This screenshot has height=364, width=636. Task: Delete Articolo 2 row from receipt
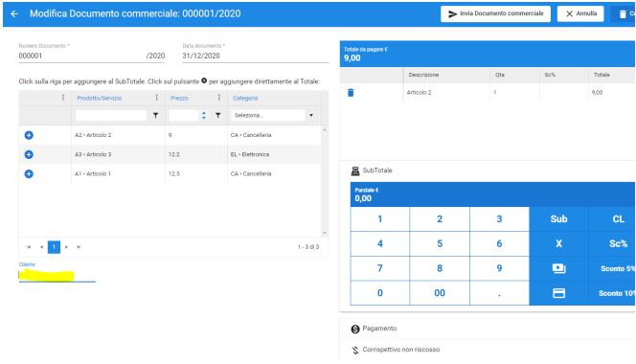pos(351,93)
